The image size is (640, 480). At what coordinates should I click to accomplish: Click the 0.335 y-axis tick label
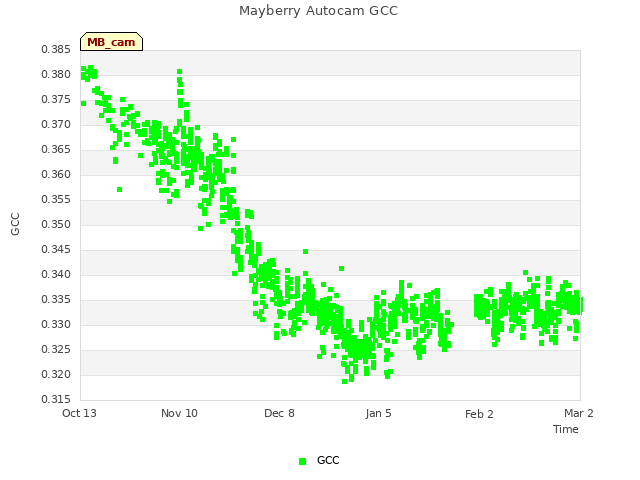[x=56, y=300]
